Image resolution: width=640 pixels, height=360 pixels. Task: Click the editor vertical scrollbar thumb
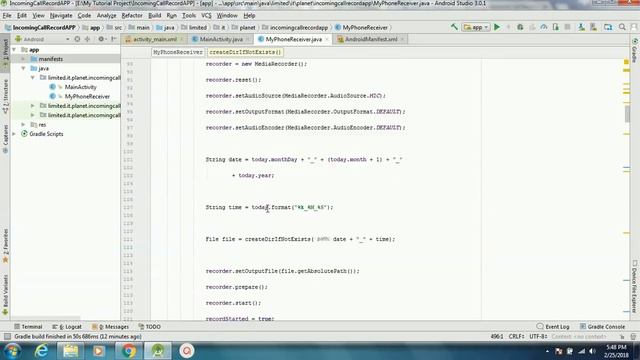tap(627, 113)
